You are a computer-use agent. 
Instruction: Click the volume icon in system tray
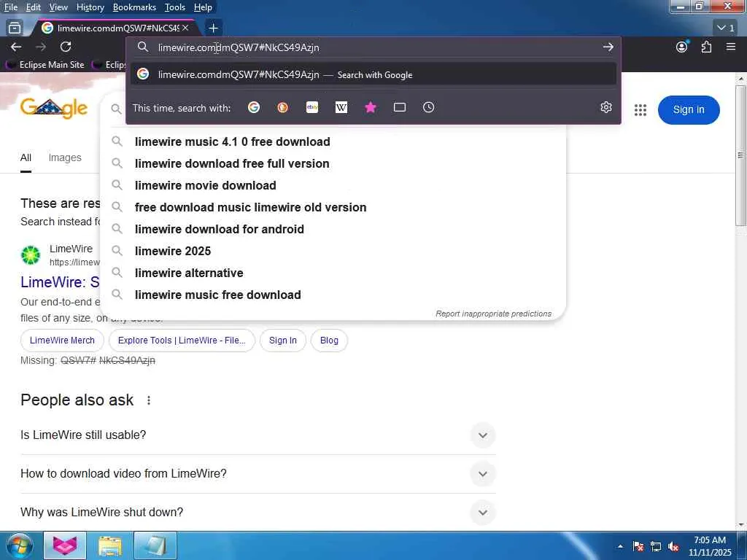click(x=673, y=547)
